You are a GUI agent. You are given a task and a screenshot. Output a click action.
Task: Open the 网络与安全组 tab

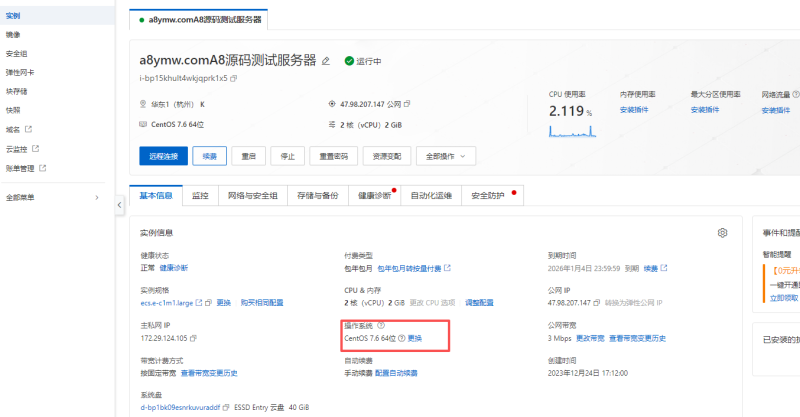(253, 195)
